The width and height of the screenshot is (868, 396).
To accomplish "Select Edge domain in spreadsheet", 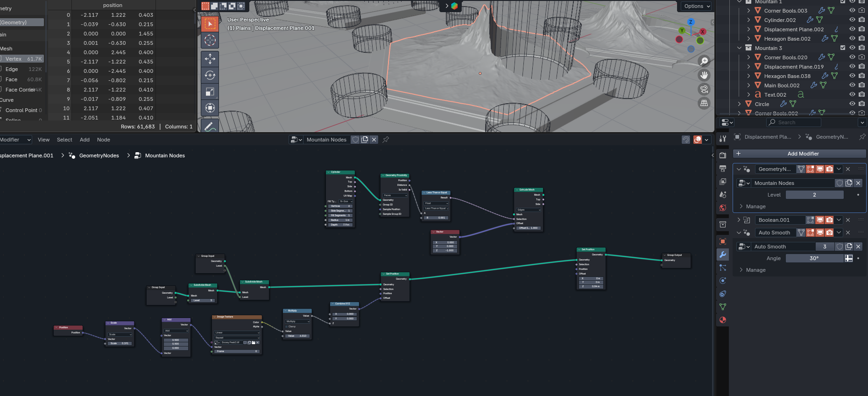I will [22, 69].
